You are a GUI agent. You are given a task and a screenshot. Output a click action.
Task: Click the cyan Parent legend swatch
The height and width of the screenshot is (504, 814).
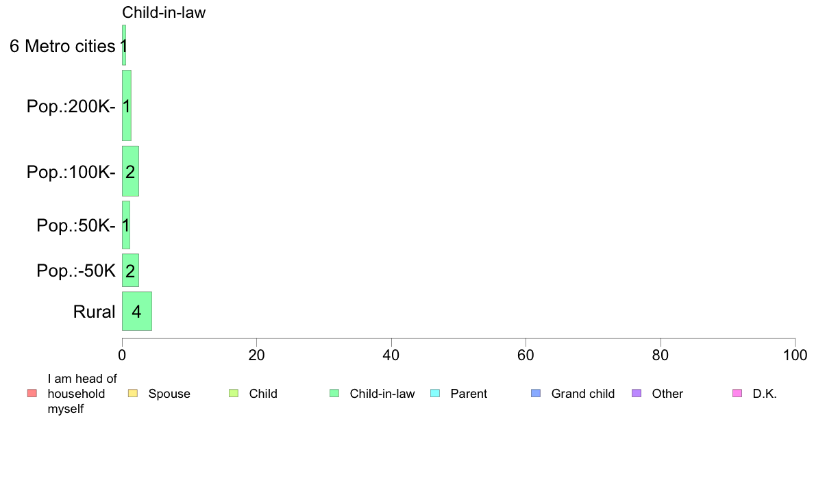tap(435, 394)
